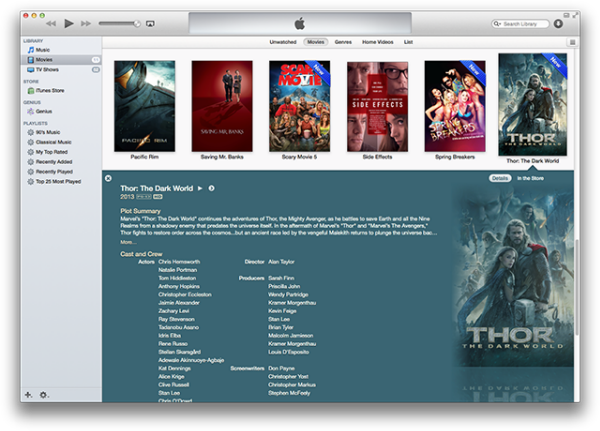The height and width of the screenshot is (431, 600).
Task: Open Genius in the sidebar
Action: point(44,111)
